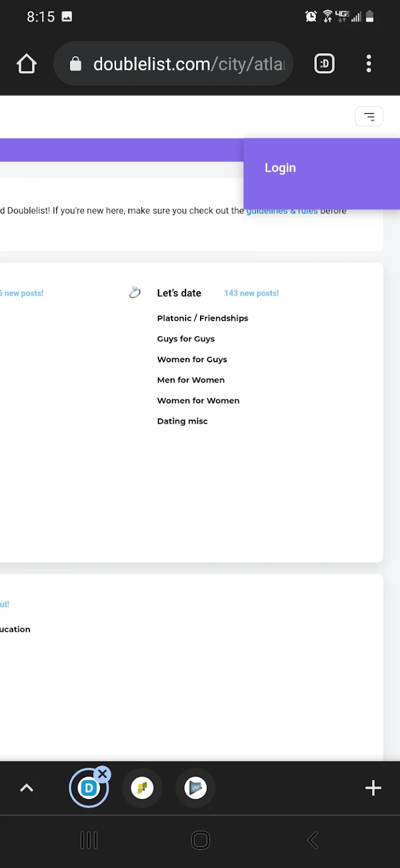Open the guidelines & rules link

pos(282,212)
